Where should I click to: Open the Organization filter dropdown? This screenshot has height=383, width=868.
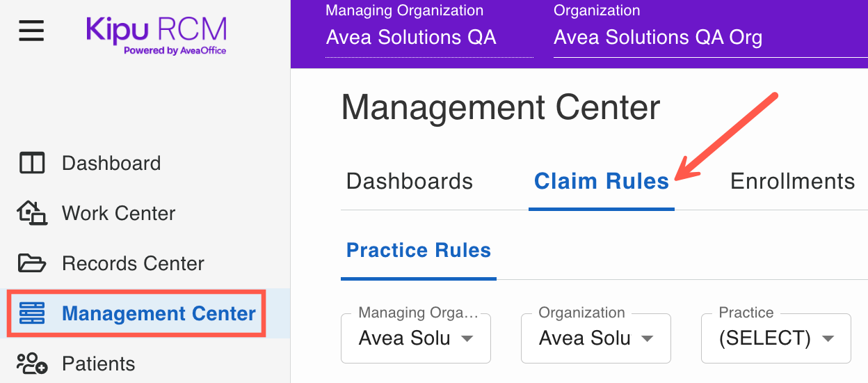tap(596, 338)
